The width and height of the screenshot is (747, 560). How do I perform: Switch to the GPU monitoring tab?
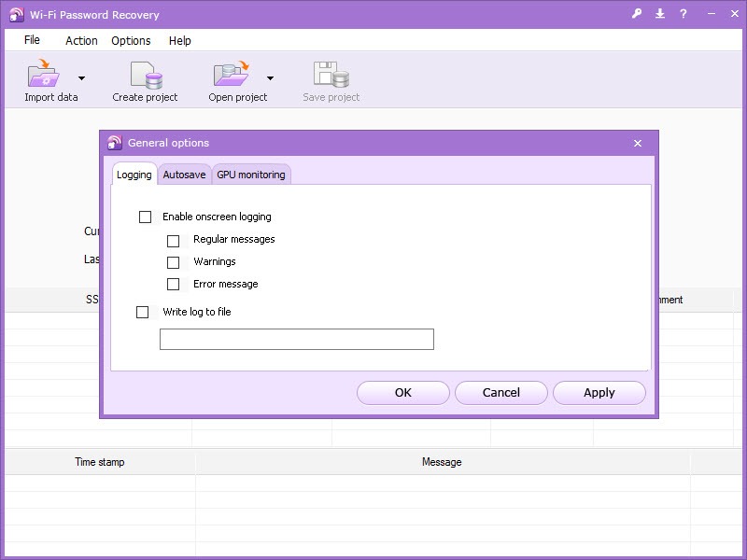pyautogui.click(x=251, y=175)
